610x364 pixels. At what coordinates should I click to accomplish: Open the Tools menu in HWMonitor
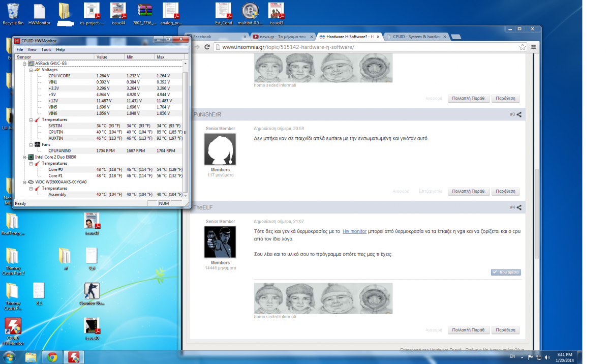click(x=46, y=49)
